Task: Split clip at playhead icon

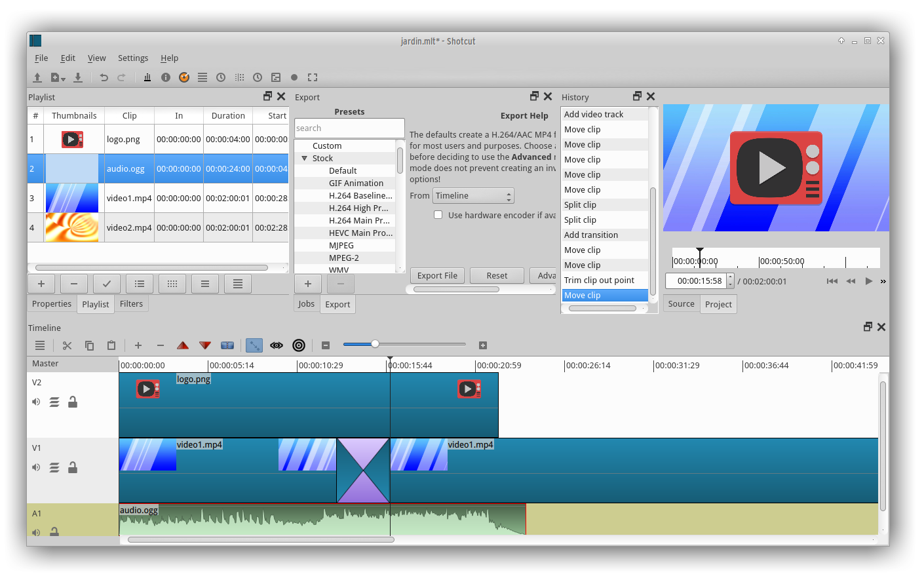Action: [227, 345]
